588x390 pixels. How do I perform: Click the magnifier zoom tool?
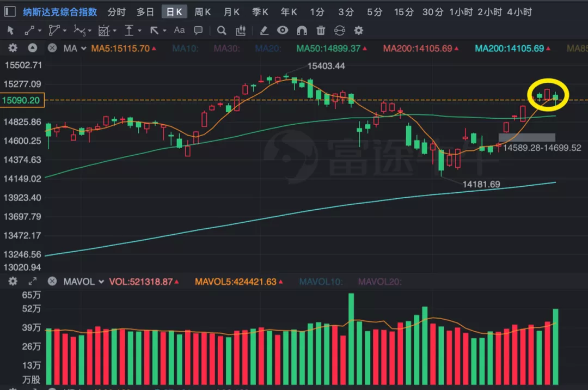(x=222, y=31)
